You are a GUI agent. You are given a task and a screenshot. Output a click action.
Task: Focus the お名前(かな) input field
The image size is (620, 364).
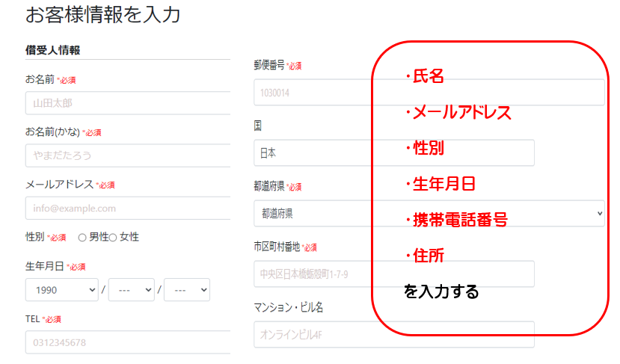pos(127,155)
